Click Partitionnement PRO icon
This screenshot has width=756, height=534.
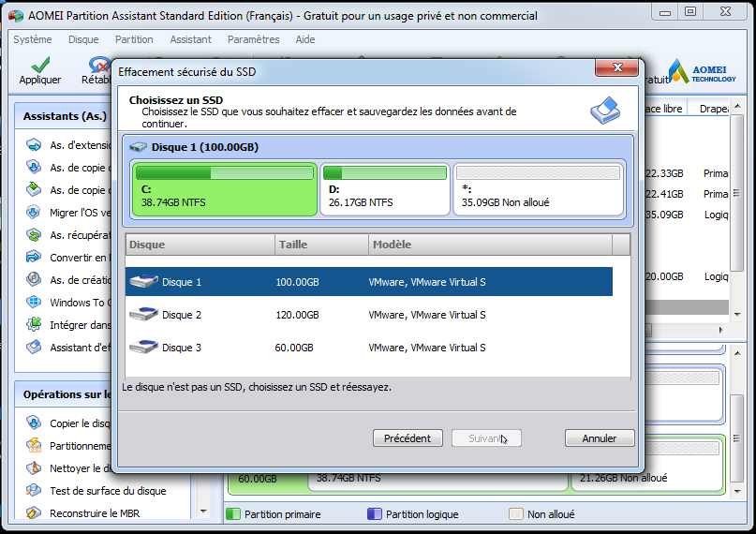coord(34,445)
